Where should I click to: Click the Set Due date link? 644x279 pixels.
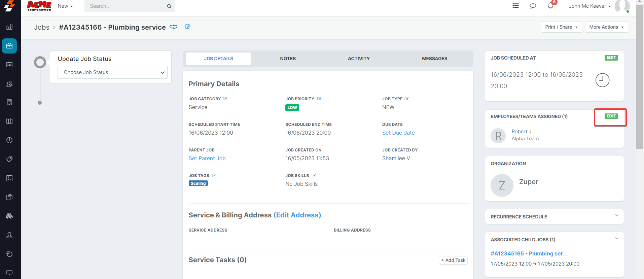coord(398,133)
